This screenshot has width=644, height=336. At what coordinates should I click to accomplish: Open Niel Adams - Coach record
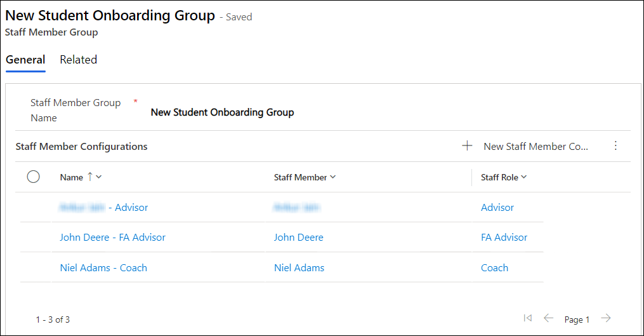click(x=103, y=268)
